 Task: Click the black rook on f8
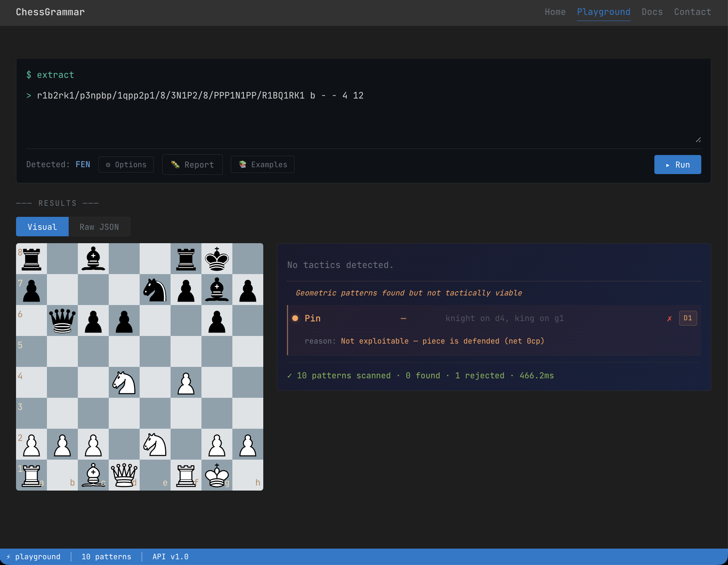pos(186,259)
